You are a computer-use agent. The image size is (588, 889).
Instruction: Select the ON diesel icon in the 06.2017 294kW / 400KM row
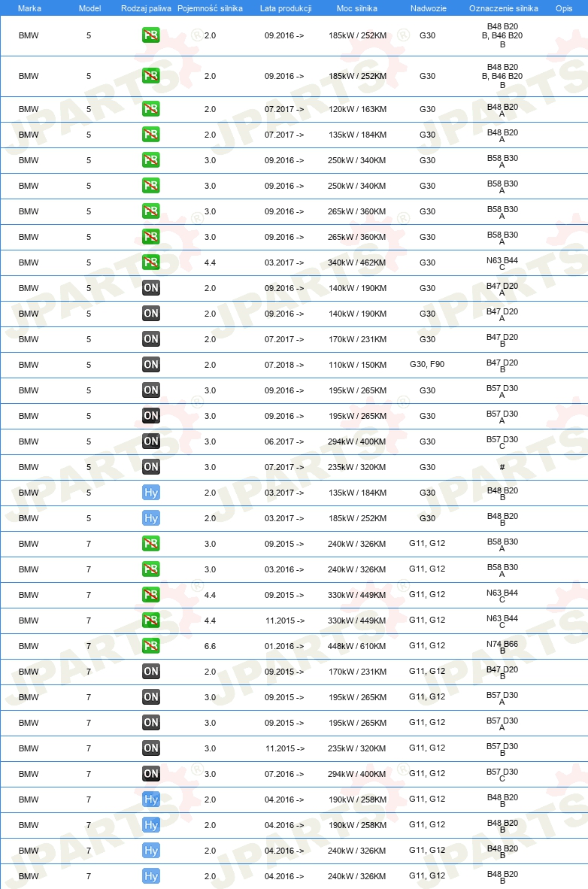click(151, 441)
